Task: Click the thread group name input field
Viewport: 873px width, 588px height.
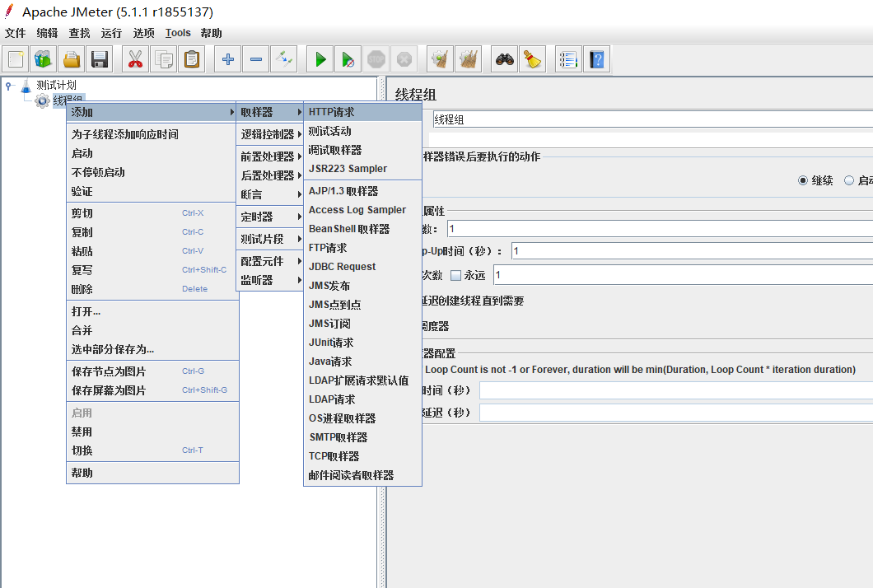Action: [x=652, y=119]
